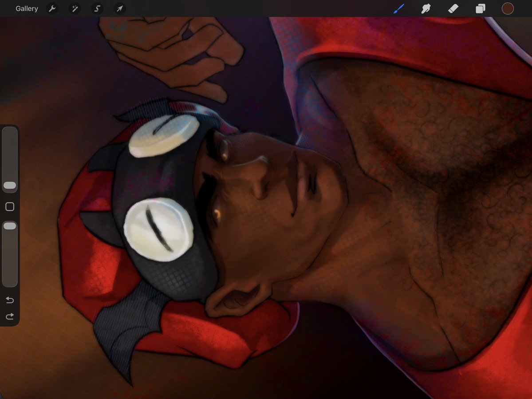This screenshot has width=532, height=399.
Task: Undo the last stroke
Action: tap(10, 300)
